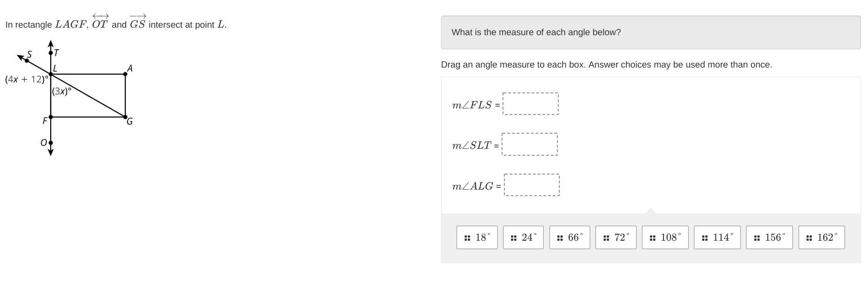This screenshot has height=305, width=868.
Task: Select the m∠ALG answer drop box
Action: 532,185
